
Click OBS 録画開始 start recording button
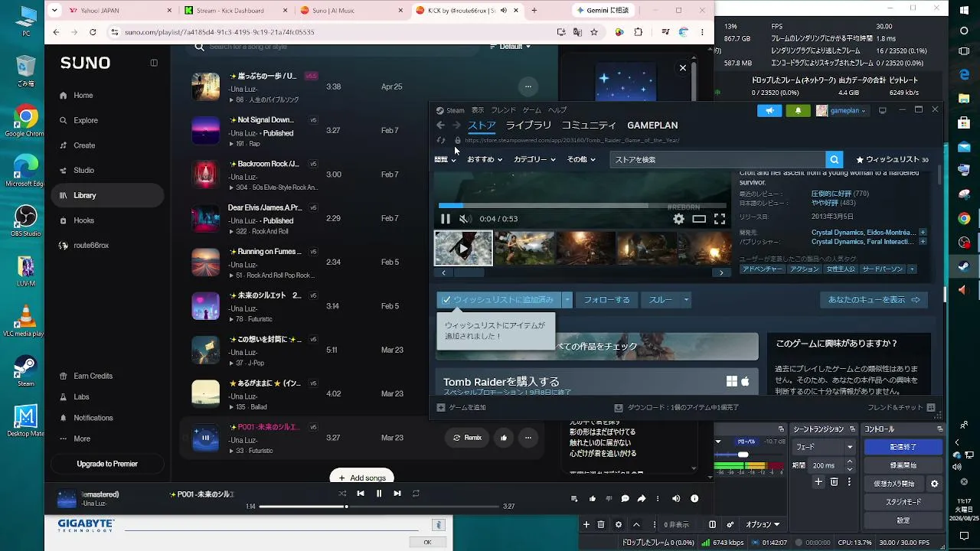(903, 465)
